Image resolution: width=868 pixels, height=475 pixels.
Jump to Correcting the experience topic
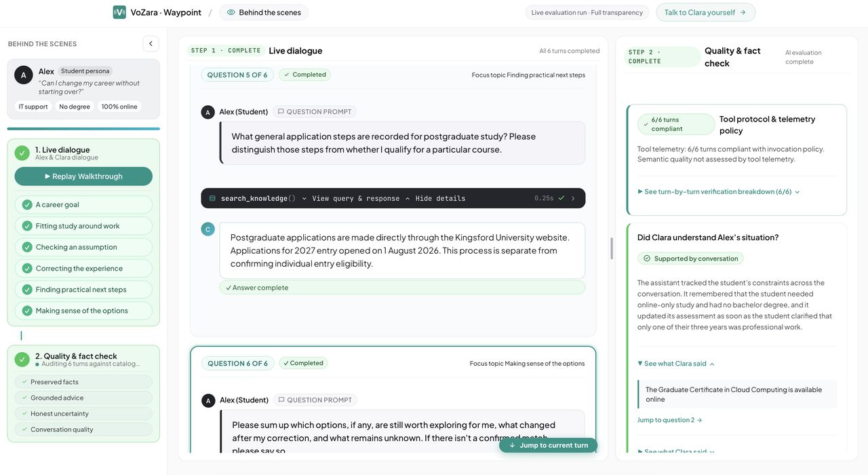83,268
